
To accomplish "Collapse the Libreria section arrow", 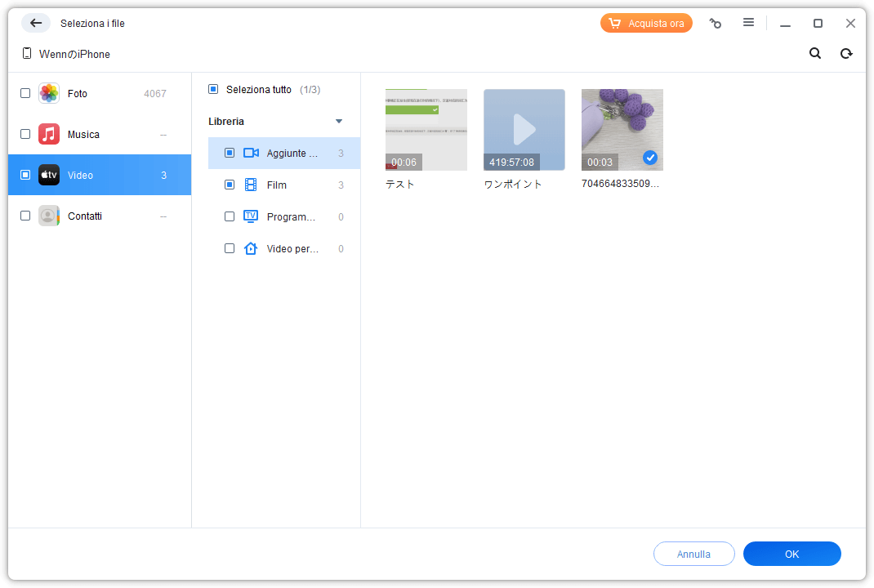I will click(339, 121).
